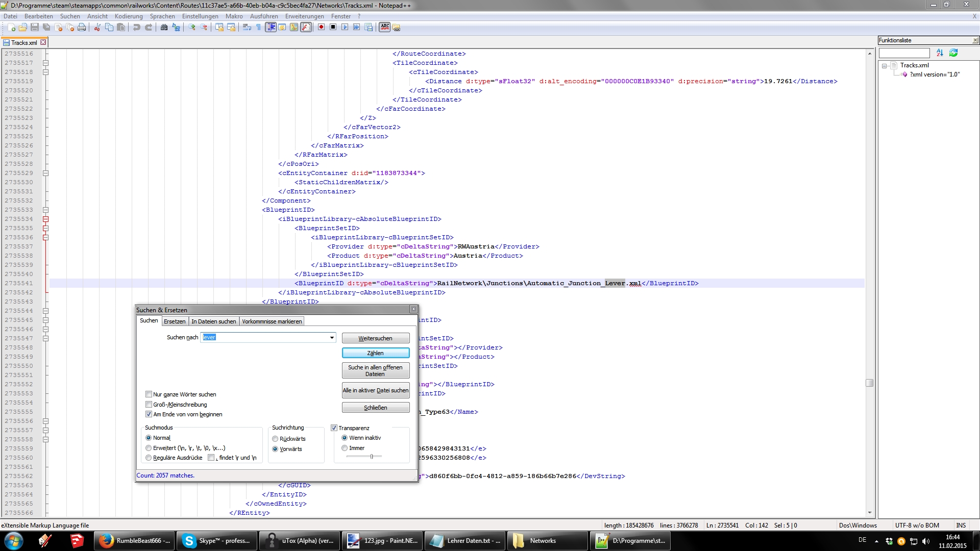Viewport: 980px width, 551px height.
Task: Click the Print toolbar icon
Action: (x=82, y=28)
